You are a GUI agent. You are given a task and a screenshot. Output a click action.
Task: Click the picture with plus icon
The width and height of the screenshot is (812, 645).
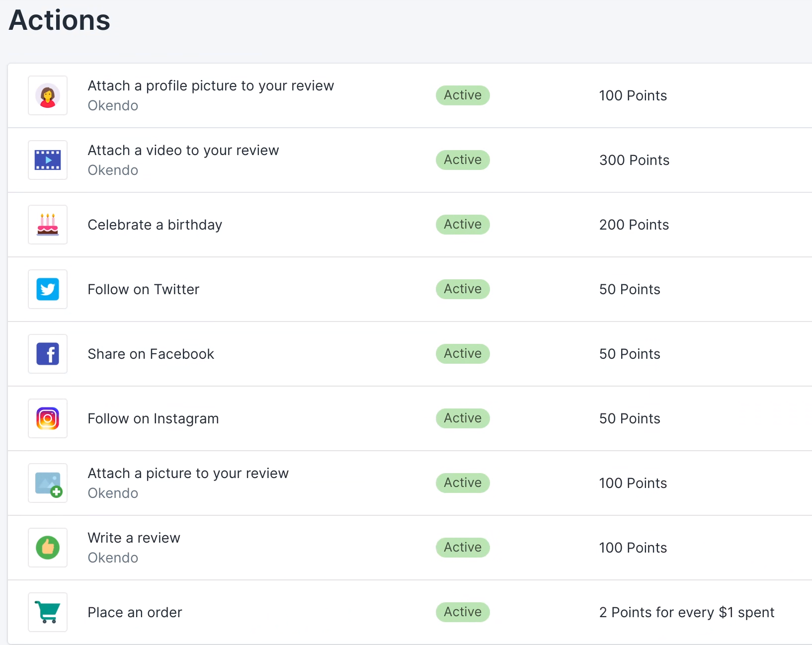click(48, 483)
